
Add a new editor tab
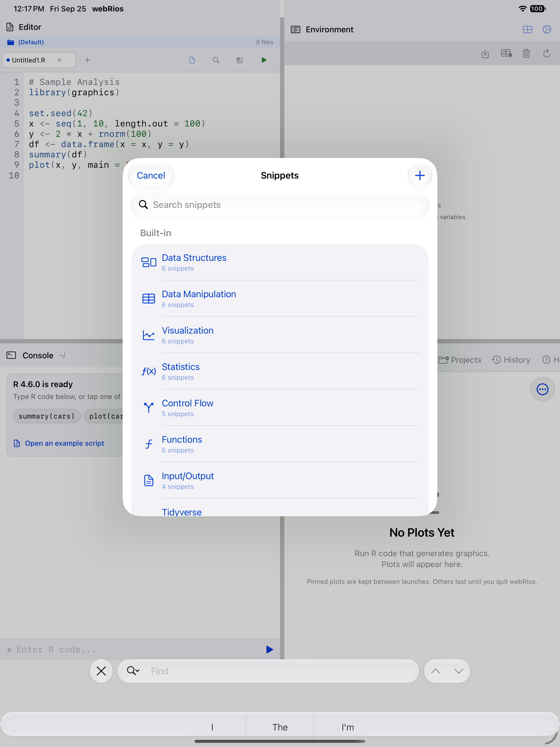click(x=87, y=60)
